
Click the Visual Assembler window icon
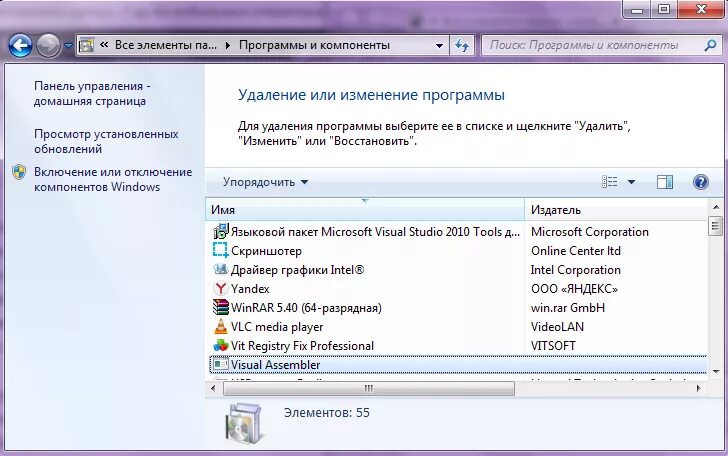coord(221,365)
